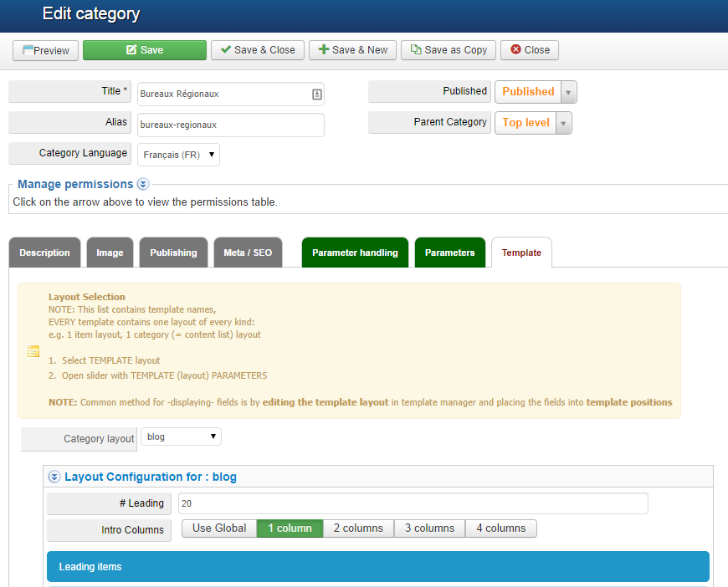Select Use Global for Intro Columns

click(219, 528)
